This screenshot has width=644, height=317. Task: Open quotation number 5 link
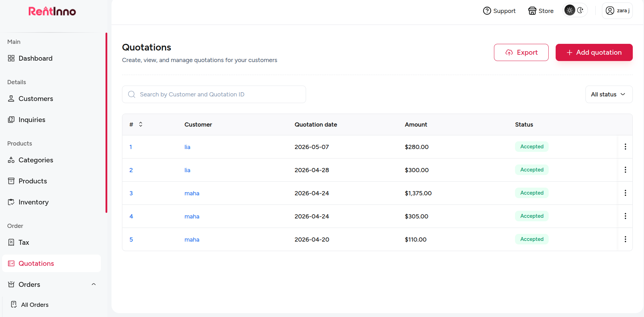click(131, 240)
